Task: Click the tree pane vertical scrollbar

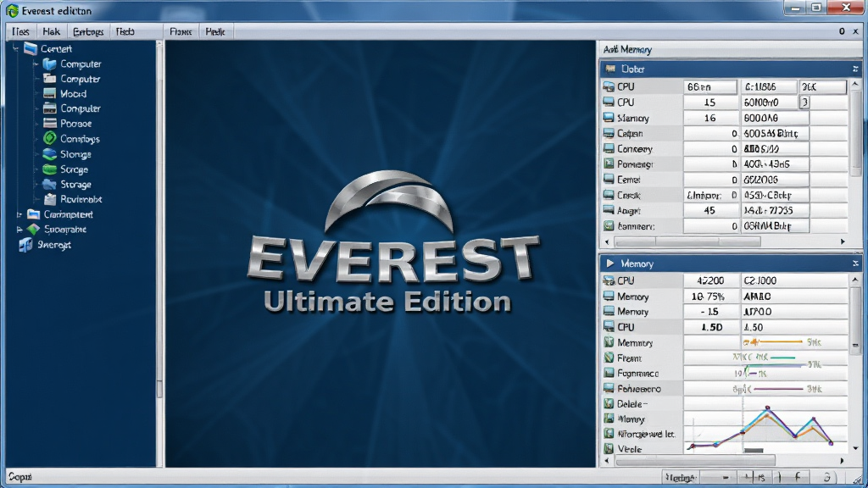Action: click(160, 253)
